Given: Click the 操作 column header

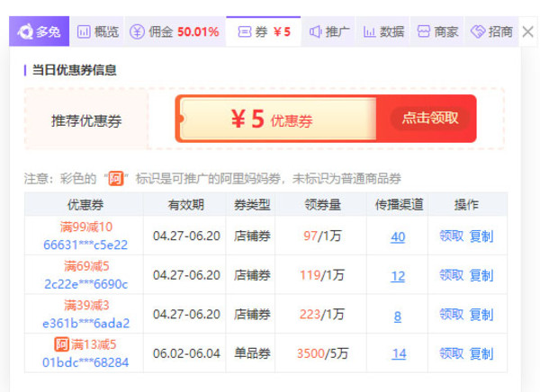Looking at the screenshot, I should point(466,205).
